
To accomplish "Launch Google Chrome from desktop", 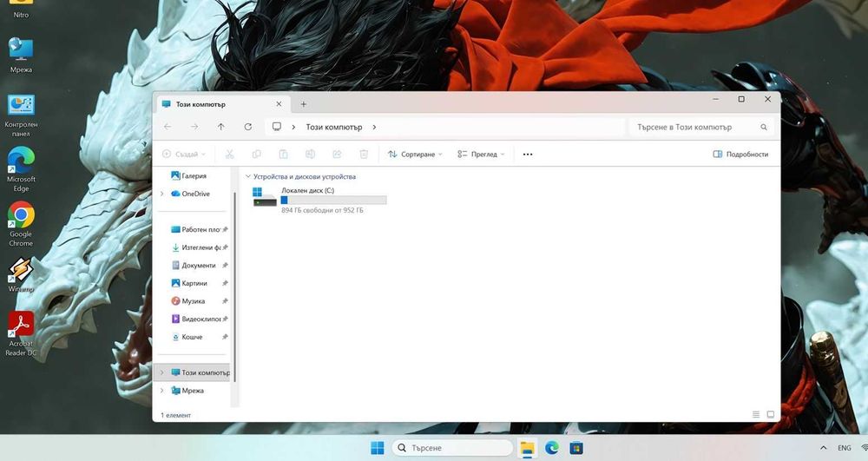I will coord(21,224).
